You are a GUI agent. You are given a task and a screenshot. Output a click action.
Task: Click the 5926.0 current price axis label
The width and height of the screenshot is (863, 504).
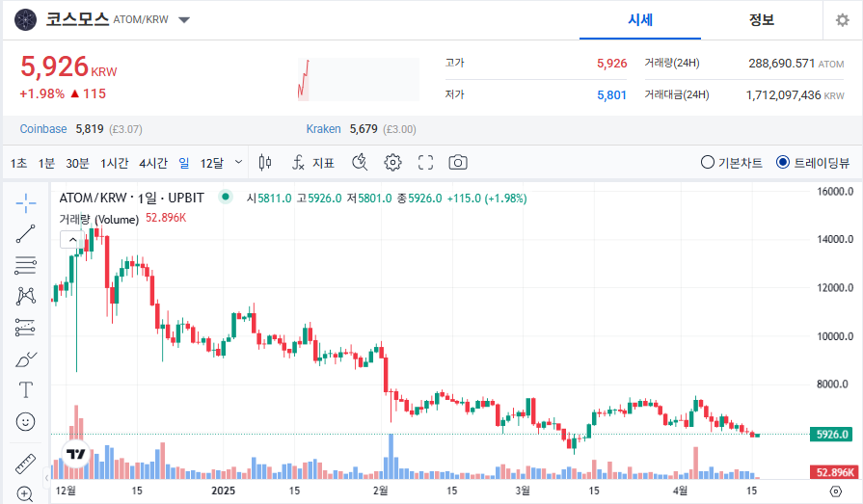coord(831,434)
